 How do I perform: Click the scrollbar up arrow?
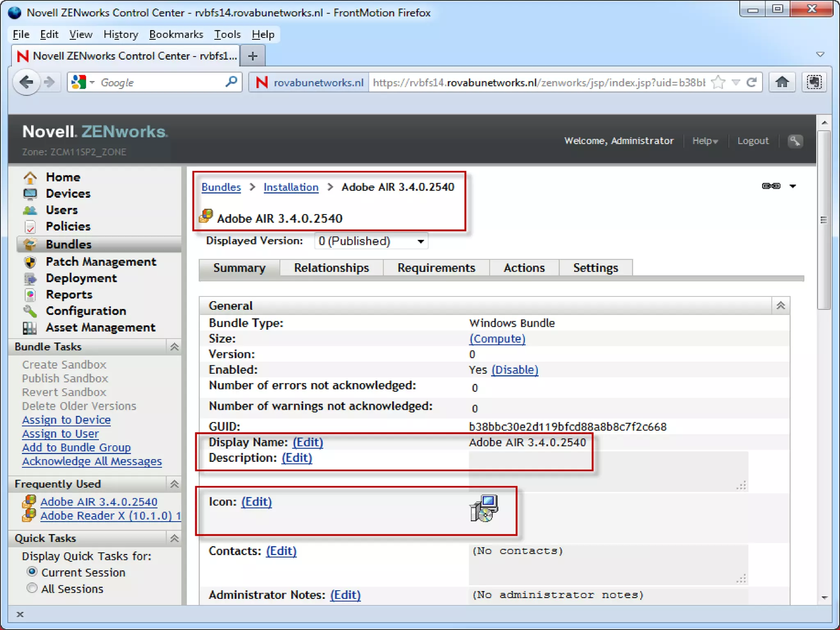[x=824, y=123]
